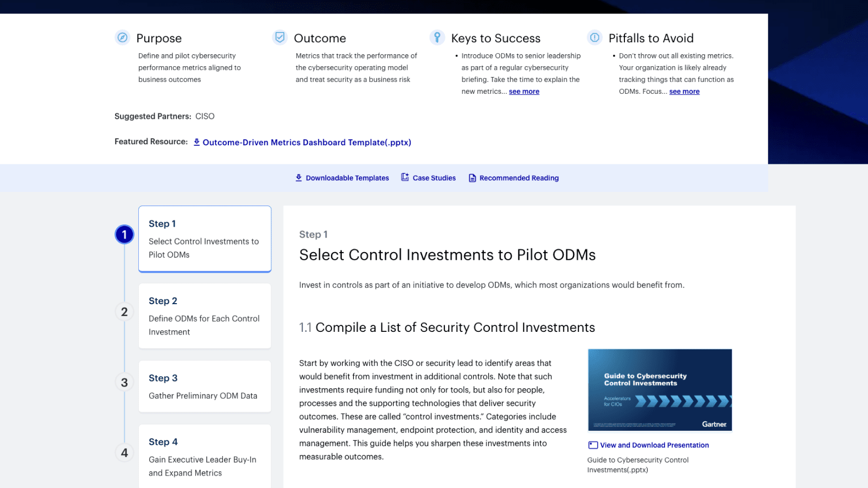Click the Case Studies copy icon
Screen dimensions: 868x488
404,178
